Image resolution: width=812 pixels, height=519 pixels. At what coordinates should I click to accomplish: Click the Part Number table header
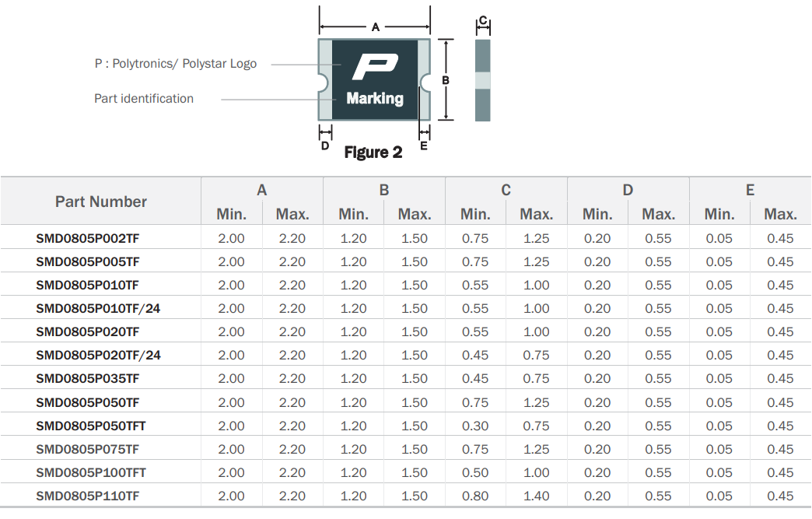click(x=101, y=202)
